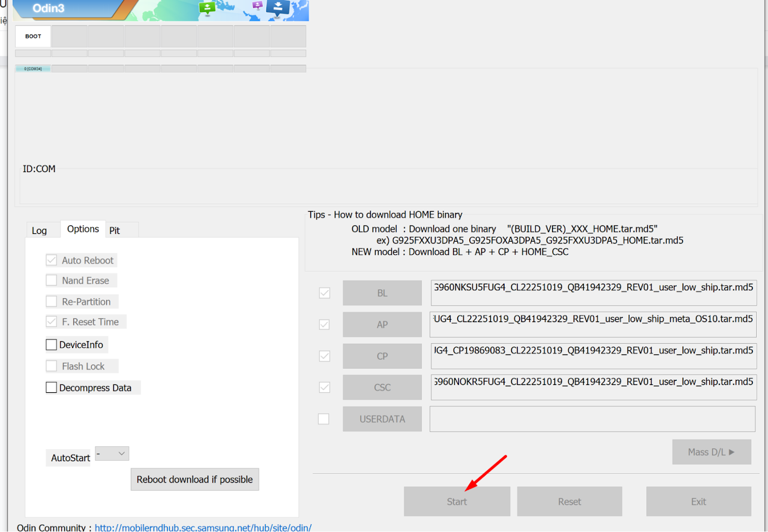
Task: Click the blue download marker in the banner
Action: click(278, 7)
